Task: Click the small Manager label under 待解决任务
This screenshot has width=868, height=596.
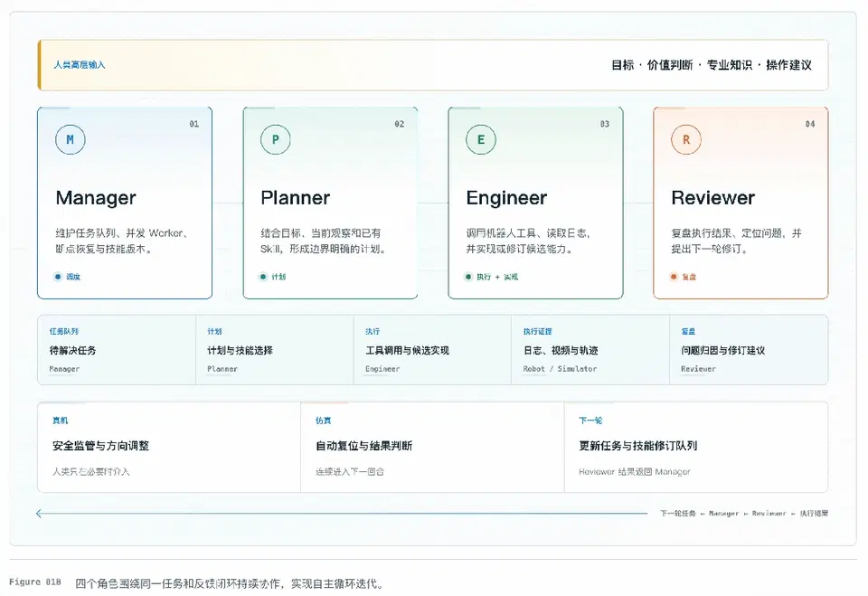Action: tap(64, 369)
